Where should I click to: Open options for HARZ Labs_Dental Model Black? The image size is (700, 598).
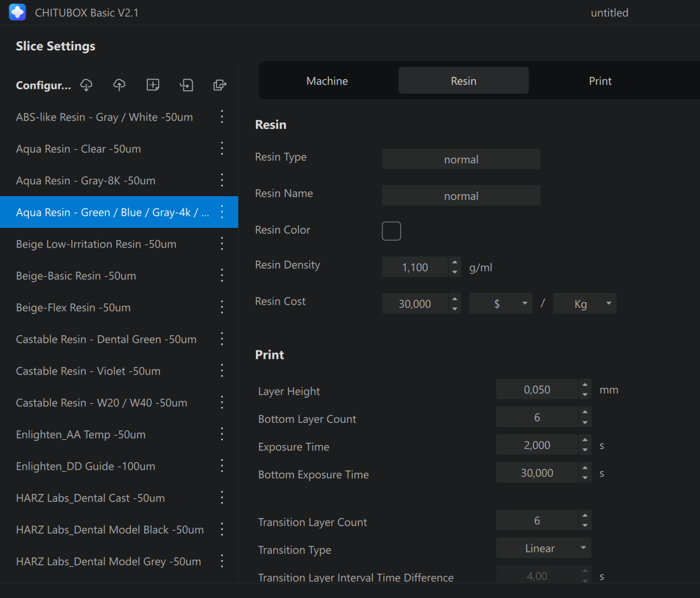click(222, 529)
